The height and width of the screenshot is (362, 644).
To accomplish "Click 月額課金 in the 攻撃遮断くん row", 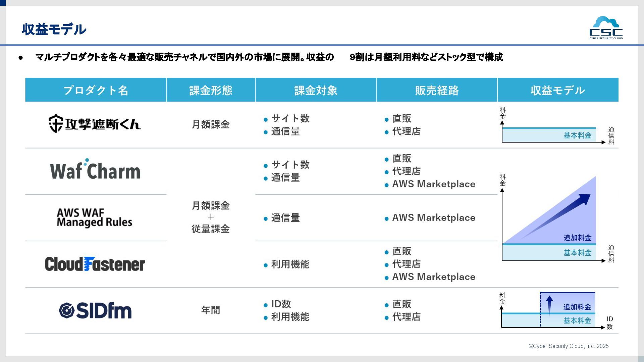I will pos(211,124).
